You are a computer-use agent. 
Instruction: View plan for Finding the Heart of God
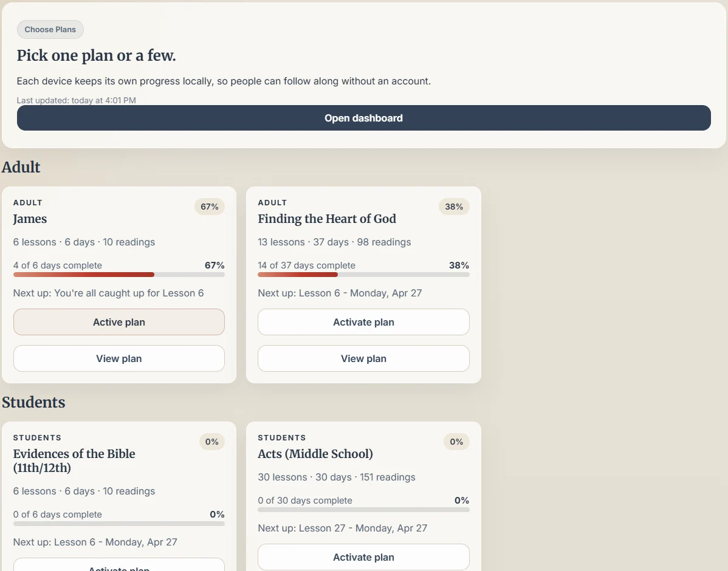tap(363, 358)
